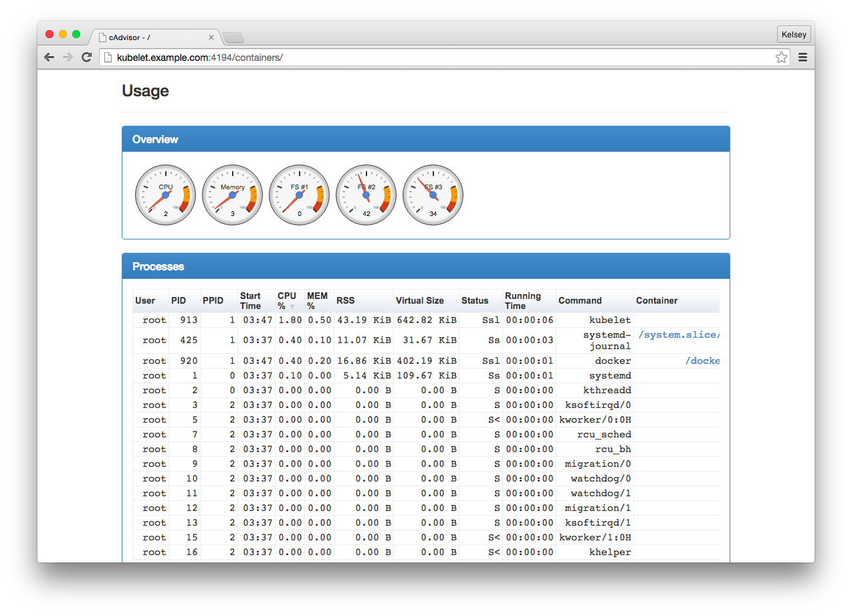Click the FS #1 gauge
The image size is (852, 616).
click(x=299, y=195)
